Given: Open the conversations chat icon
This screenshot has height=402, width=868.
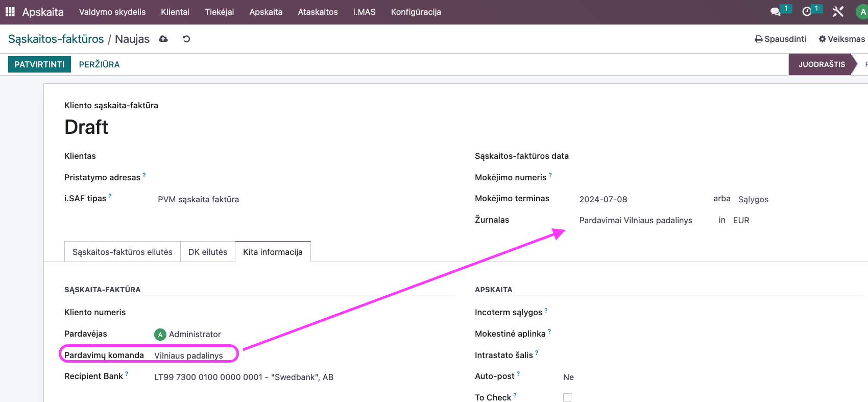Looking at the screenshot, I should pyautogui.click(x=776, y=12).
